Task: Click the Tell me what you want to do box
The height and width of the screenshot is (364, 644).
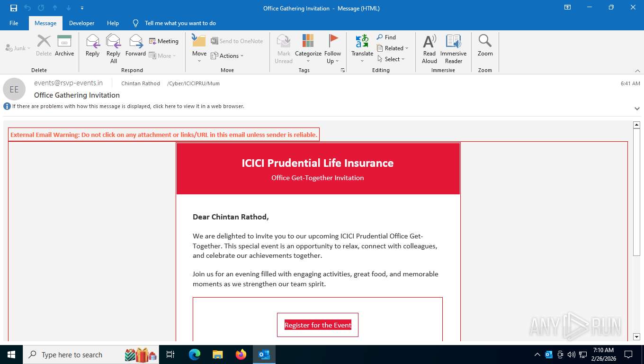Action: pos(180,23)
